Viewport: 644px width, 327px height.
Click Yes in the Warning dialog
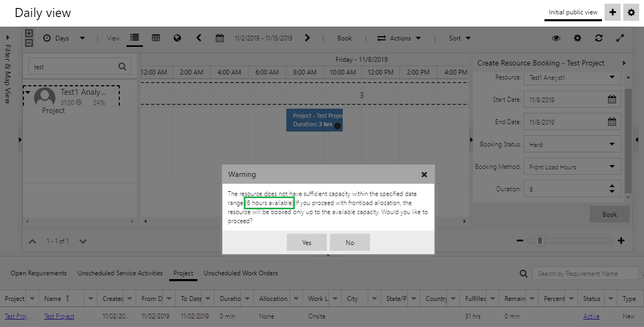[307, 242]
